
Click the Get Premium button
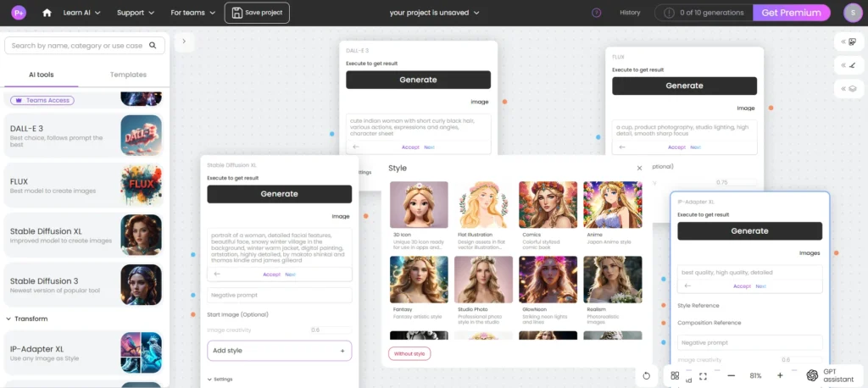click(x=791, y=13)
